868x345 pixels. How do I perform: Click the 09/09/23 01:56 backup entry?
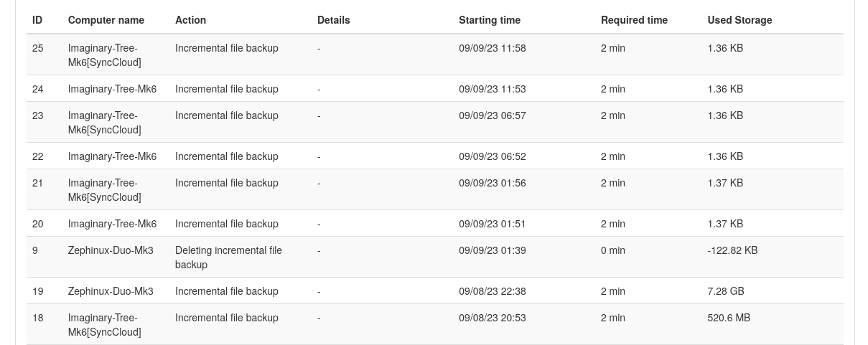(x=435, y=190)
